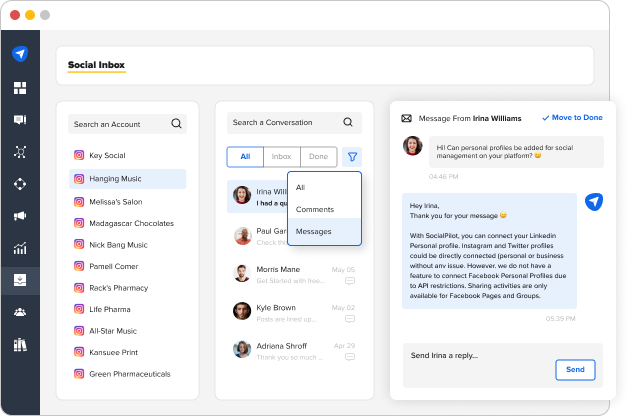Open the team members icon in the sidebar
The image size is (631, 416).
tap(20, 312)
